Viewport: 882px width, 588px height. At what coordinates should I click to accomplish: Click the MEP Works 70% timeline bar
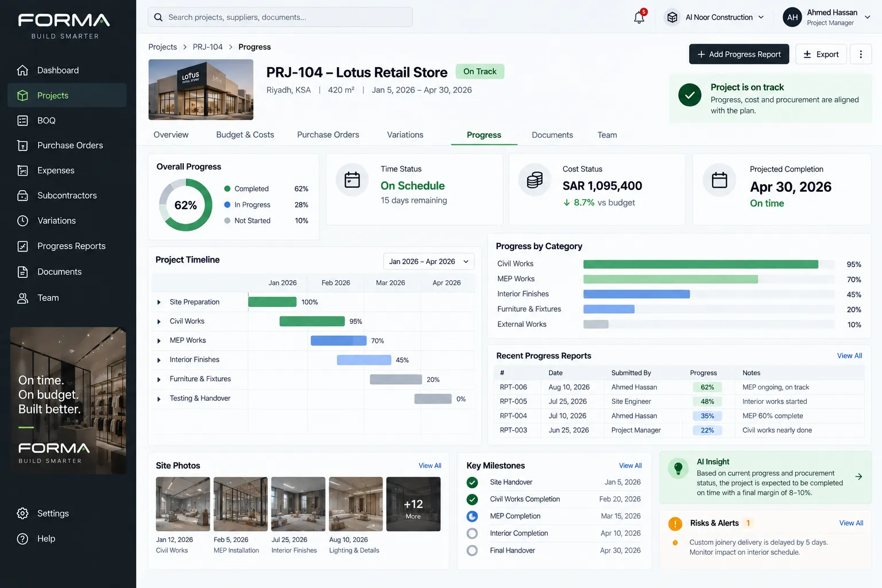(x=338, y=341)
